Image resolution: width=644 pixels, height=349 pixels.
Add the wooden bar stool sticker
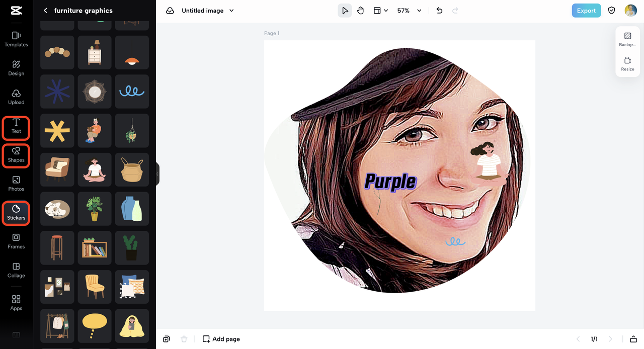click(57, 248)
